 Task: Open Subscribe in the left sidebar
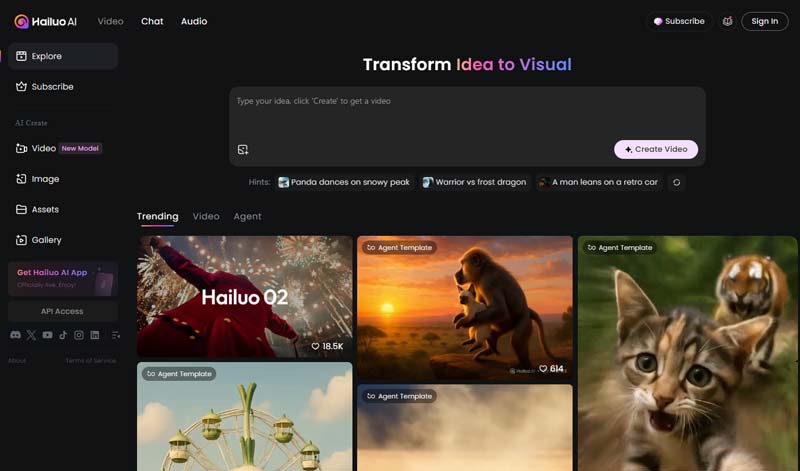coord(63,87)
